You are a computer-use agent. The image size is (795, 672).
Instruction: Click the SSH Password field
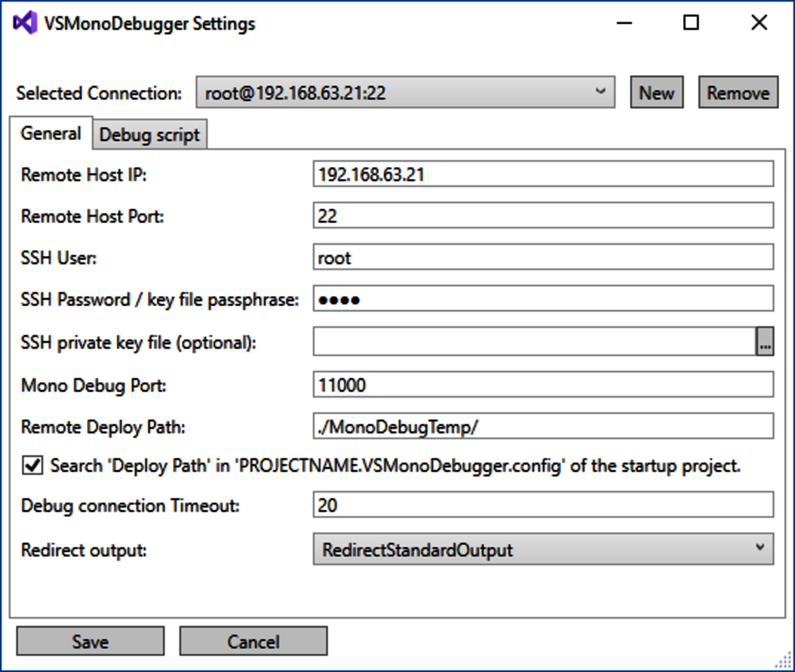point(543,299)
